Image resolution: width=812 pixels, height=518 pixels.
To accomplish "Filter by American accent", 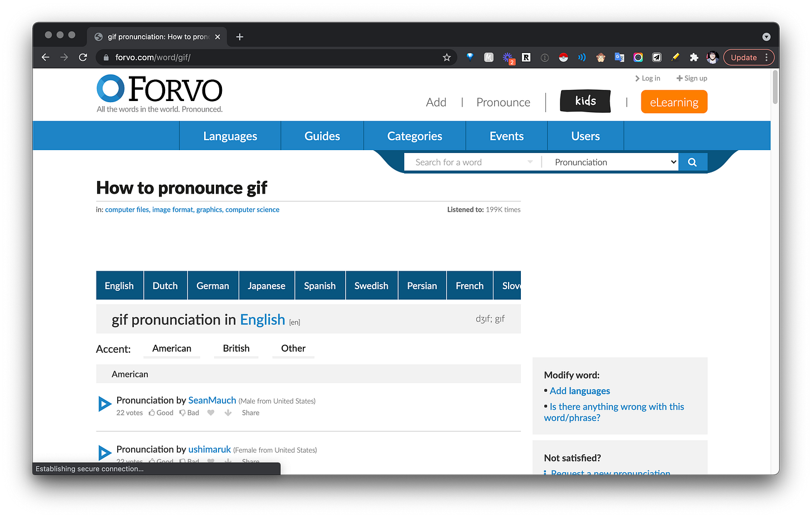I will 172,348.
